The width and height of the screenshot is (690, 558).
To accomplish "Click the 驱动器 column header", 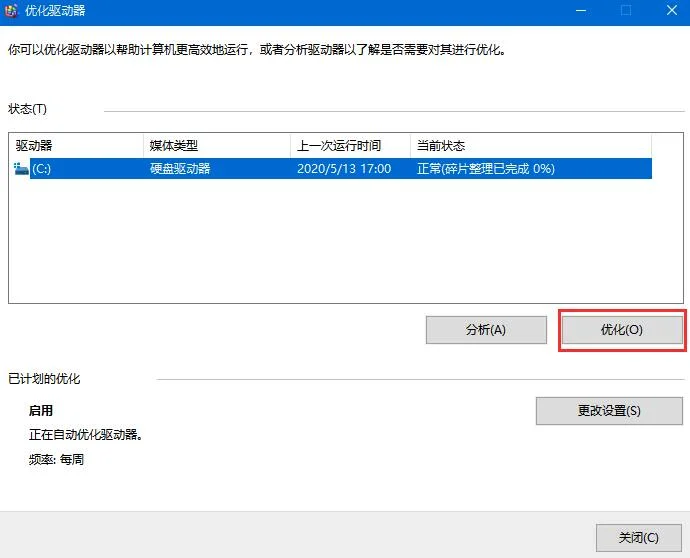I will 77,146.
